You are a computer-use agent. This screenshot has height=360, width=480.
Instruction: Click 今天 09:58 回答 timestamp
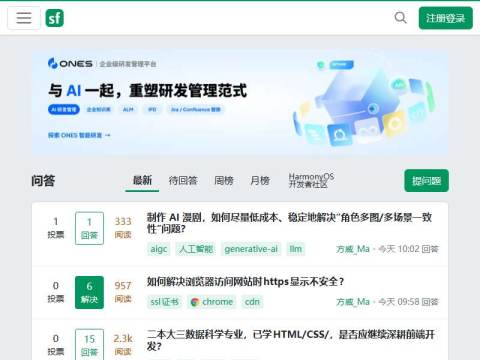(409, 302)
